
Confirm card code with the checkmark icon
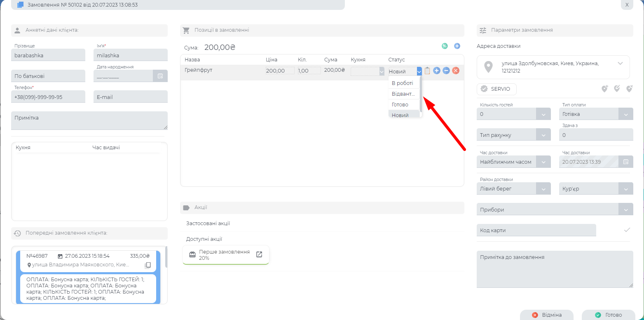pos(627,230)
